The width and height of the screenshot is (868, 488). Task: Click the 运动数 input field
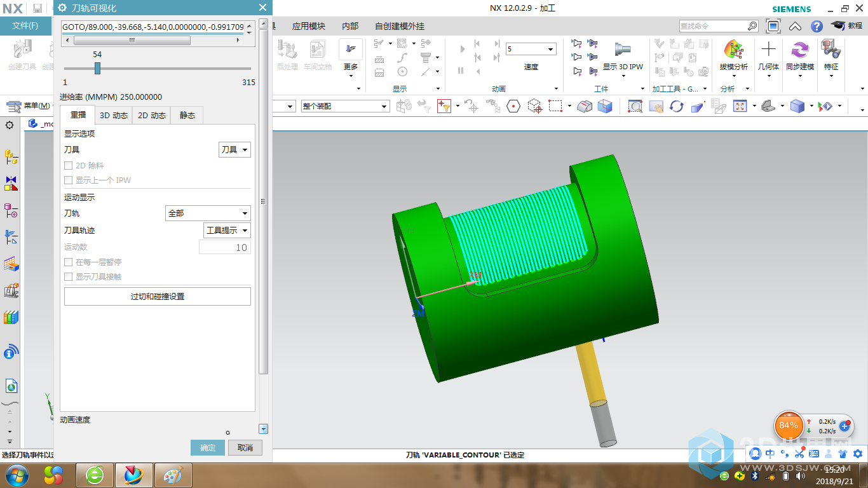[x=225, y=247]
